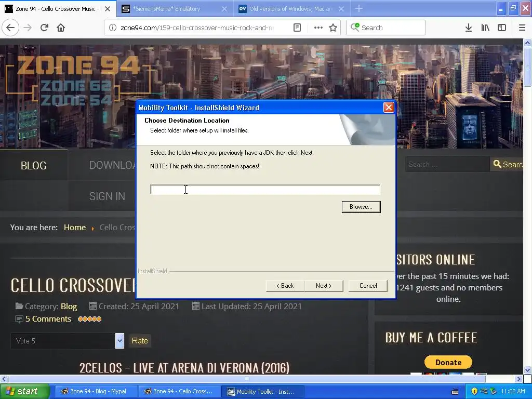The height and width of the screenshot is (399, 532).
Task: Click the JDK folder path text field
Action: pyautogui.click(x=265, y=190)
